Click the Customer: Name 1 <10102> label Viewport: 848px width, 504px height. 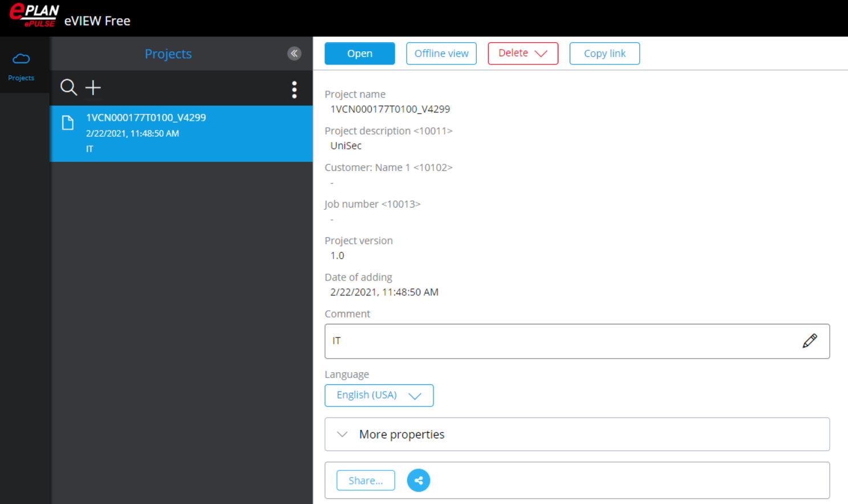(388, 168)
